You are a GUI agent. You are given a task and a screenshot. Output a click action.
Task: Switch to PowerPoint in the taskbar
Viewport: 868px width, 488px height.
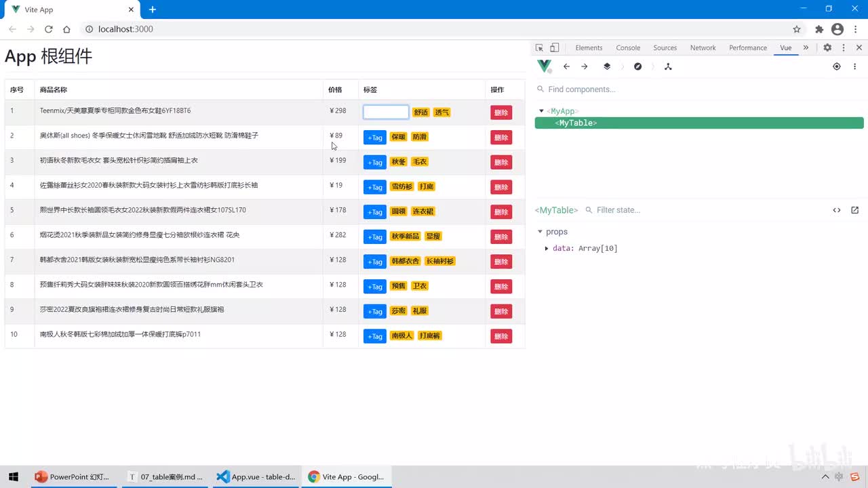click(73, 476)
